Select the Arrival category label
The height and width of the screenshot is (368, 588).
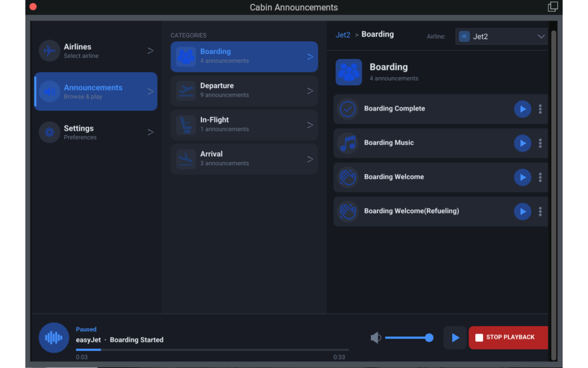[211, 154]
